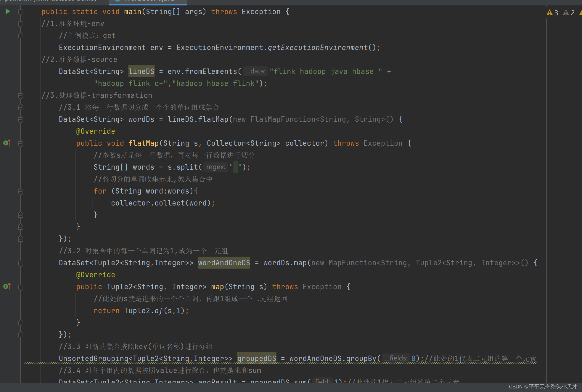Collapse map method fold marker
582x392 pixels.
click(20, 287)
